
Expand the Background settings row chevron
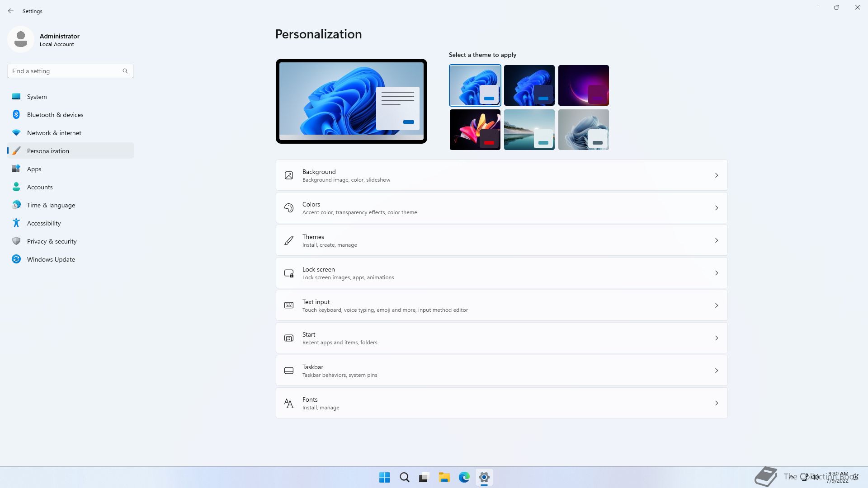pos(717,175)
